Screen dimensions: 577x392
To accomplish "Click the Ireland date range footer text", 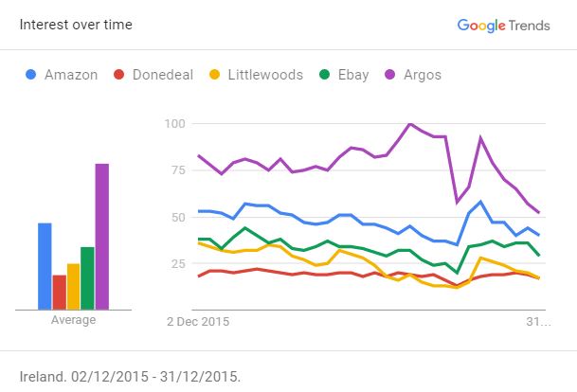I will (x=130, y=375).
